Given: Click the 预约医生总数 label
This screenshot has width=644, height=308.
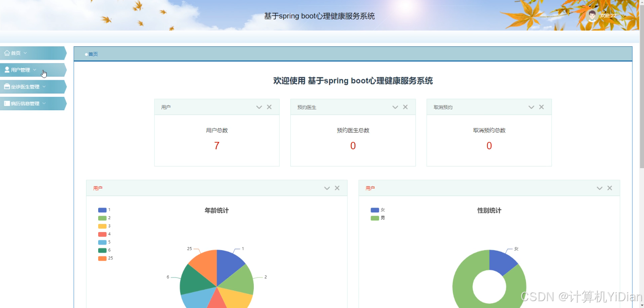Looking at the screenshot, I should pos(353,130).
